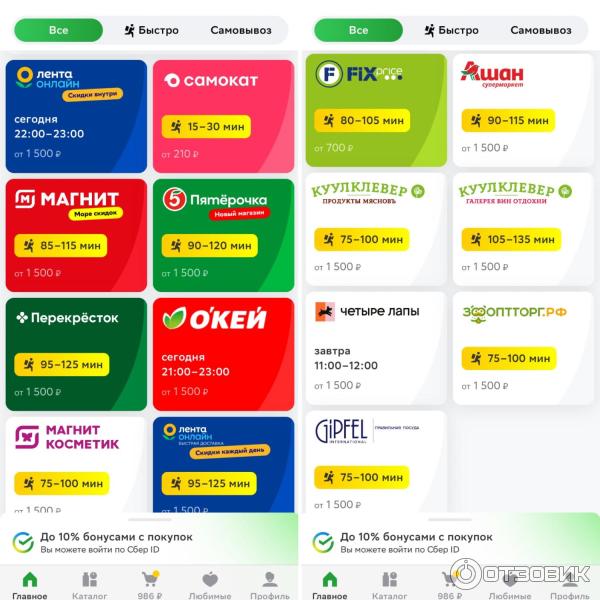Open the Четыре лапы store tile
Viewport: 600px width, 600px height.
[376, 348]
